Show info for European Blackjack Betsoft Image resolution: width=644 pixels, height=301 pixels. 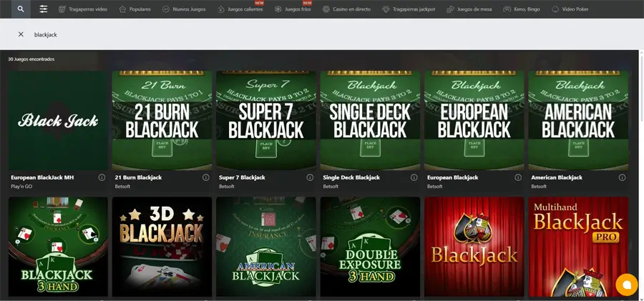tap(518, 177)
